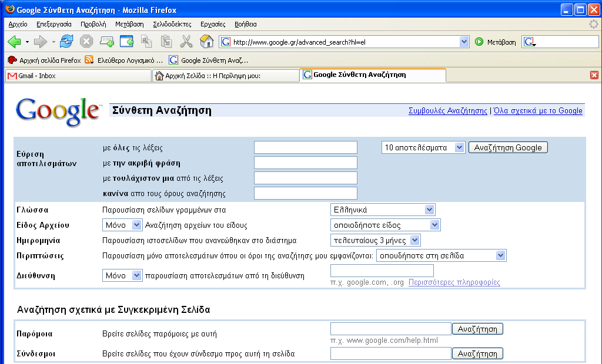Open the Forward history dropdown arrow
Viewport: 602px width, 364px height.
coord(53,42)
